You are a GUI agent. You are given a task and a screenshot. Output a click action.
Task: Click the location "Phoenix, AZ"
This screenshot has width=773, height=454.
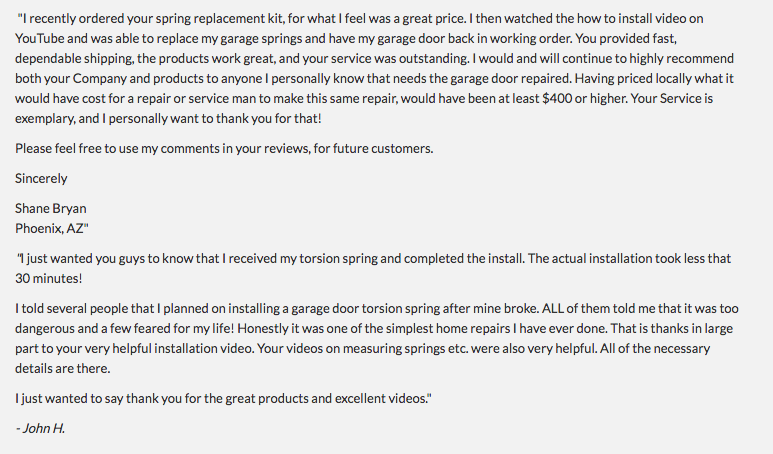[52, 228]
